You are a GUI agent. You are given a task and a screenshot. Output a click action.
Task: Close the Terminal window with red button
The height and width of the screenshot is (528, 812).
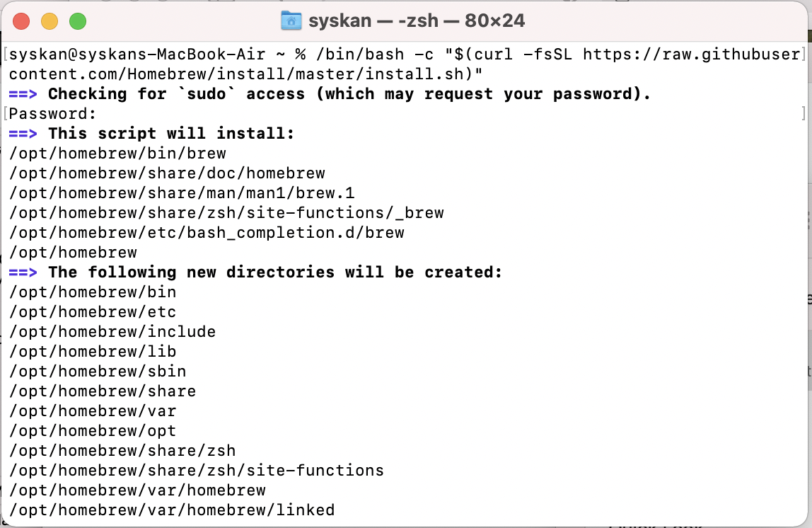(21, 21)
